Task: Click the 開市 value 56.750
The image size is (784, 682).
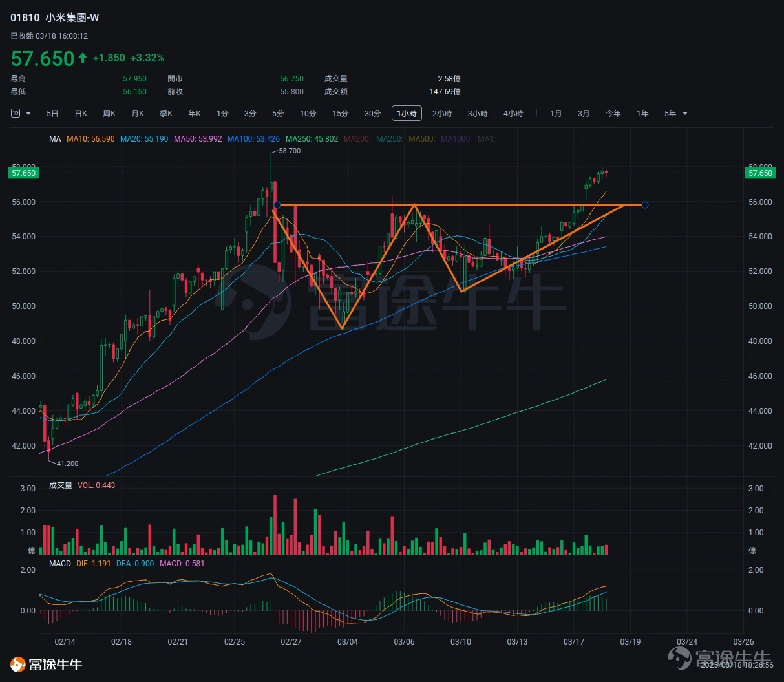Action: (291, 79)
